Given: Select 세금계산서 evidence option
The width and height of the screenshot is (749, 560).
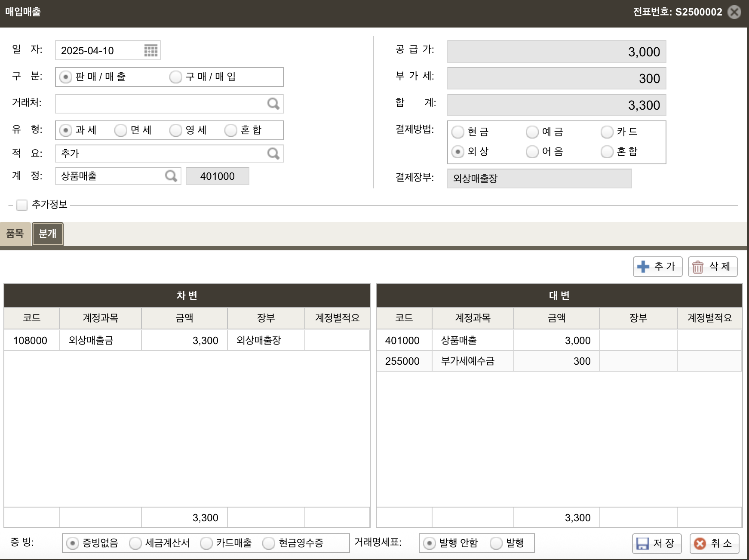Looking at the screenshot, I should click(x=135, y=544).
